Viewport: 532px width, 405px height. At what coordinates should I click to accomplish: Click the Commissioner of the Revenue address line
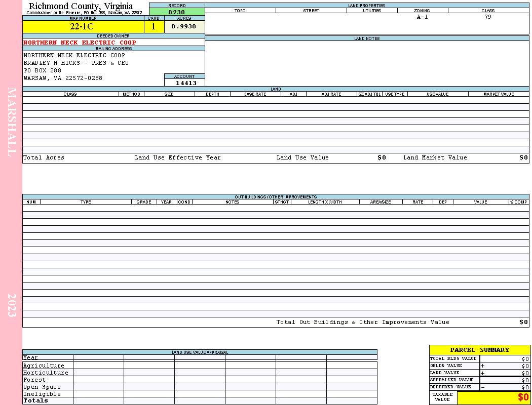coord(85,13)
